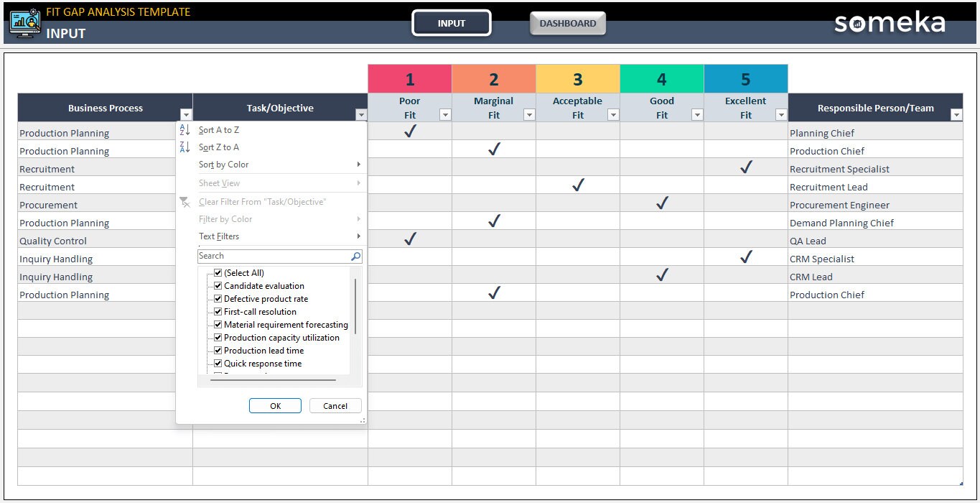Select the Recruitment Specialist cell

[875, 169]
